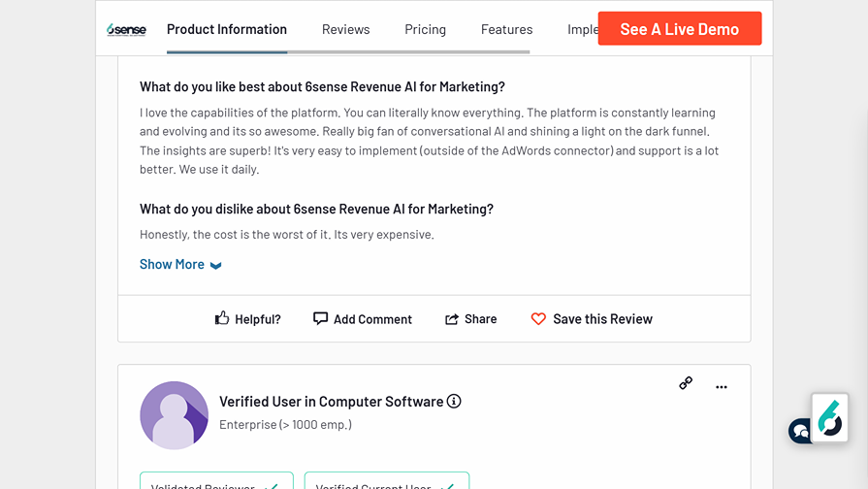The width and height of the screenshot is (868, 489).
Task: Click the See A Live Demo button
Action: pos(679,29)
